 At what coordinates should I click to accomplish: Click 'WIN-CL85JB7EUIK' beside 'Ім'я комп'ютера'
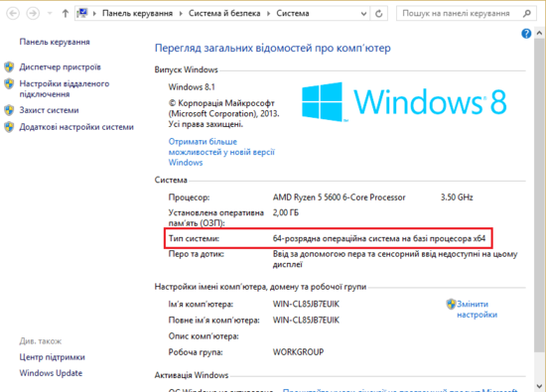pyautogui.click(x=306, y=304)
